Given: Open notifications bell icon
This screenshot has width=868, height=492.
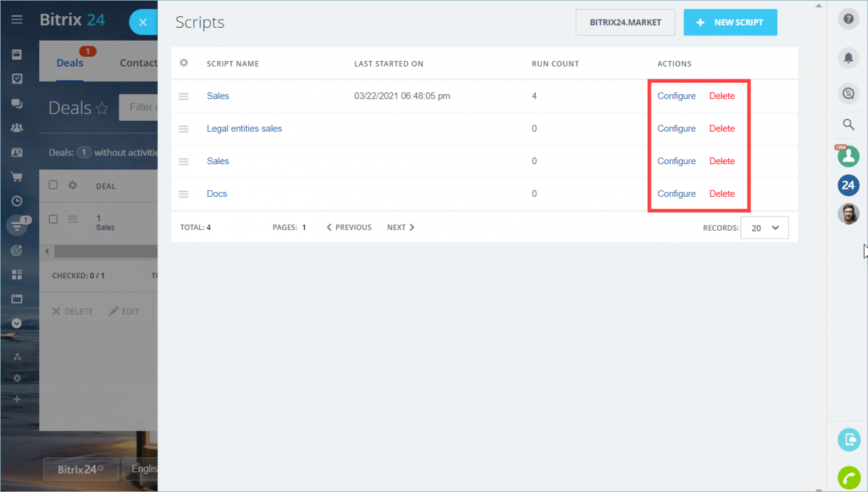Looking at the screenshot, I should [x=848, y=58].
